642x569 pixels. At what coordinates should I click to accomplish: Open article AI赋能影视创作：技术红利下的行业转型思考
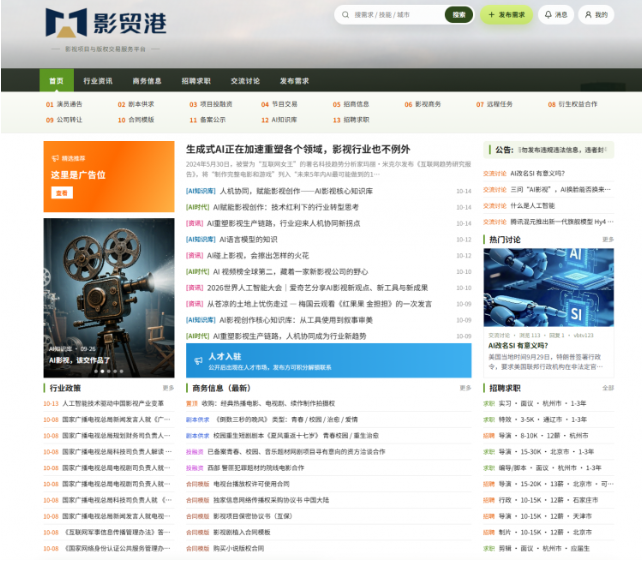point(286,207)
